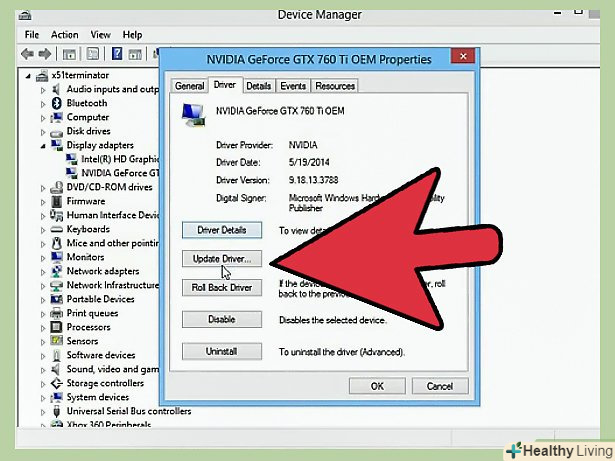Select the Universal Serial Bus controllers icon
The image size is (615, 461).
pyautogui.click(x=56, y=411)
